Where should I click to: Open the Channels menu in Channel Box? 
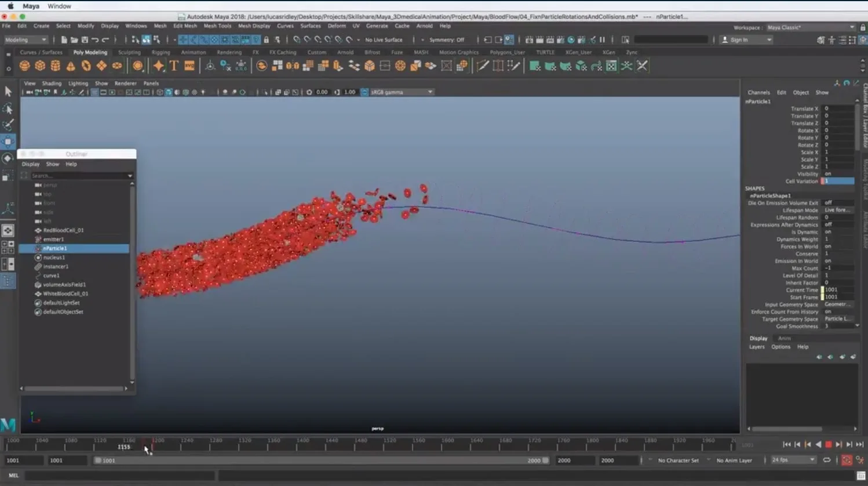point(758,92)
